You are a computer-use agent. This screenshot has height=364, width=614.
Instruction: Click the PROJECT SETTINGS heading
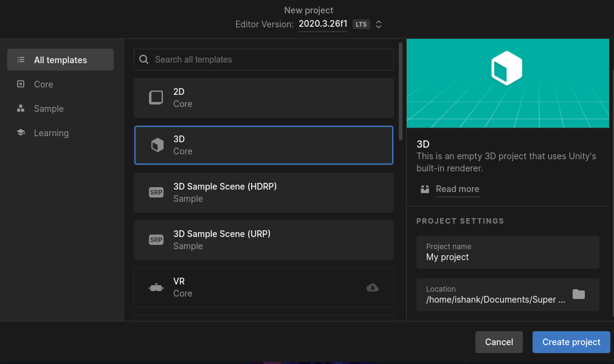tap(460, 221)
